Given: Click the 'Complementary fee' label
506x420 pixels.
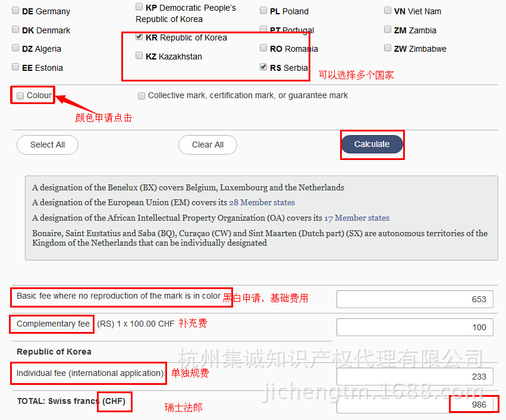Looking at the screenshot, I should click(54, 324).
